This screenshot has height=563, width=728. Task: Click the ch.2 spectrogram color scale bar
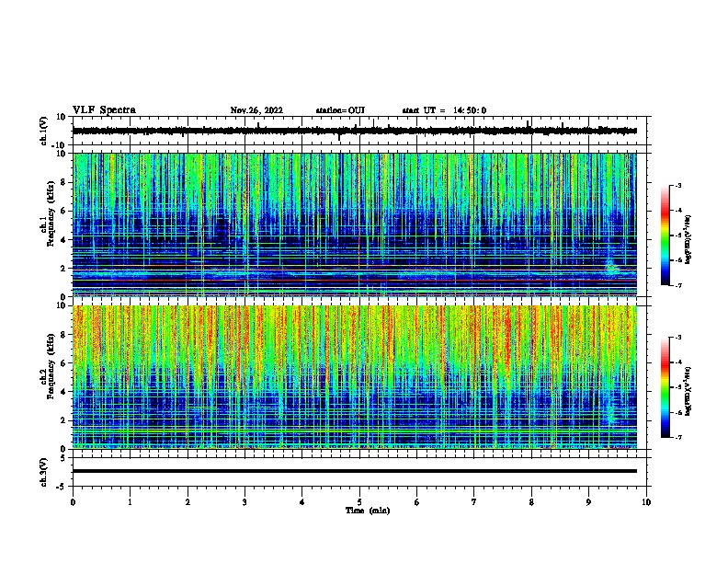(665, 387)
